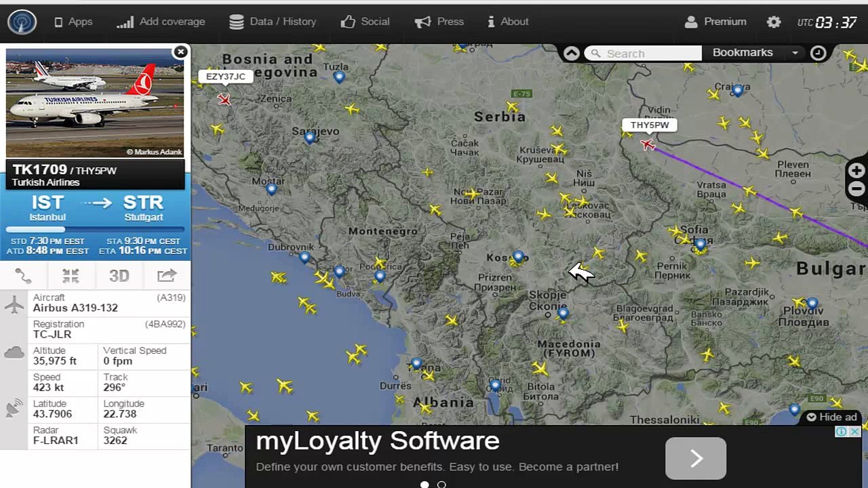Hide the ad banner
Image resolution: width=868 pixels, height=488 pixels.
click(832, 417)
